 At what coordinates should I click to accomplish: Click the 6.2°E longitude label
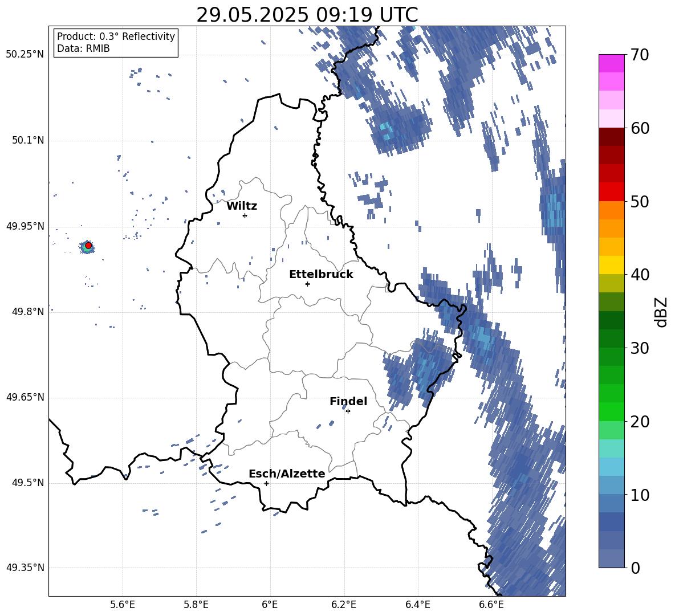[344, 605]
